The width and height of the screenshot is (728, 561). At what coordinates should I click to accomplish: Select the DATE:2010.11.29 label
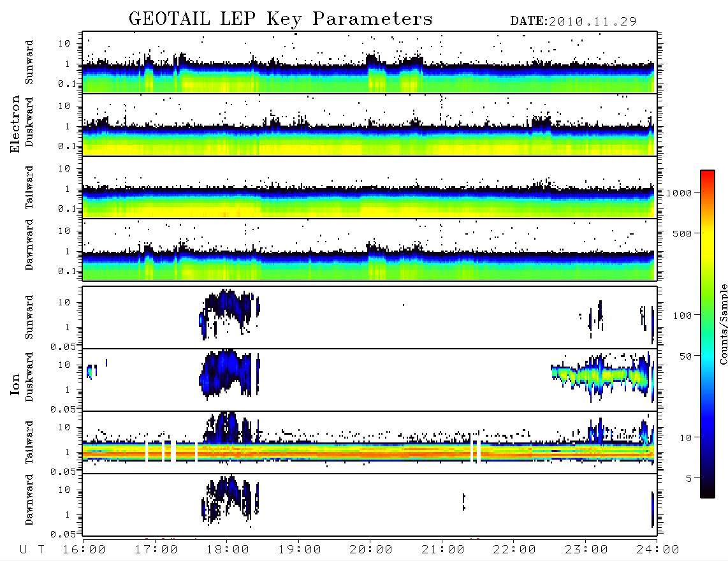(x=573, y=21)
